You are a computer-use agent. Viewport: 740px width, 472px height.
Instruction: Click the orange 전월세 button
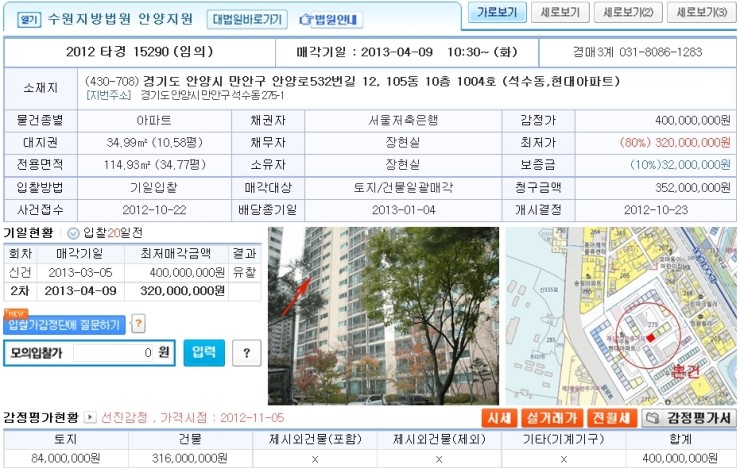click(611, 418)
